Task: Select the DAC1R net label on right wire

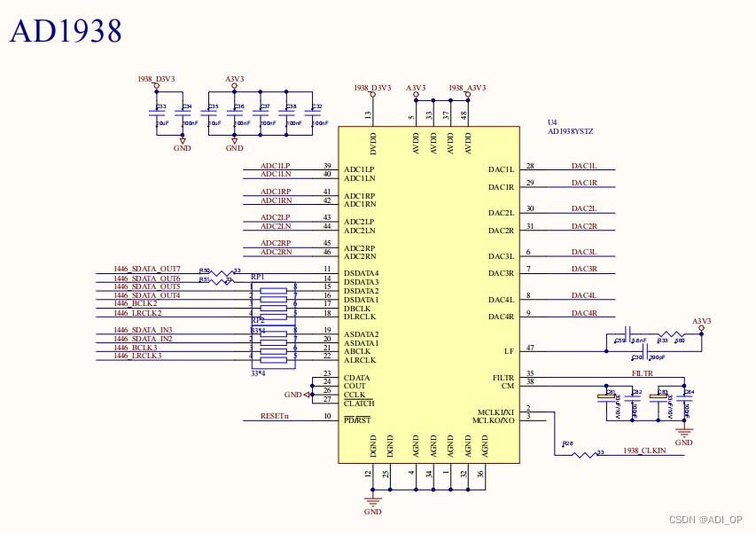Action: (x=584, y=183)
